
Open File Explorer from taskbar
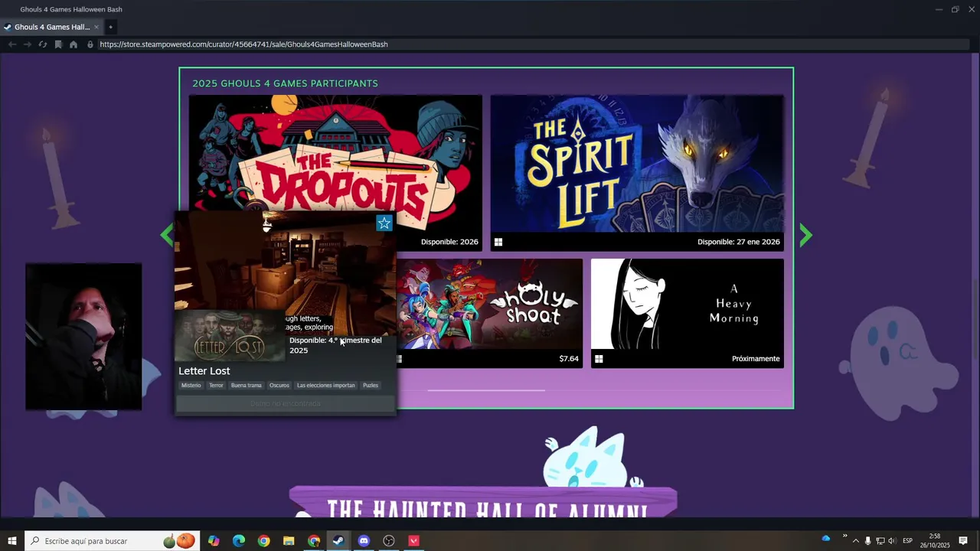coord(289,541)
